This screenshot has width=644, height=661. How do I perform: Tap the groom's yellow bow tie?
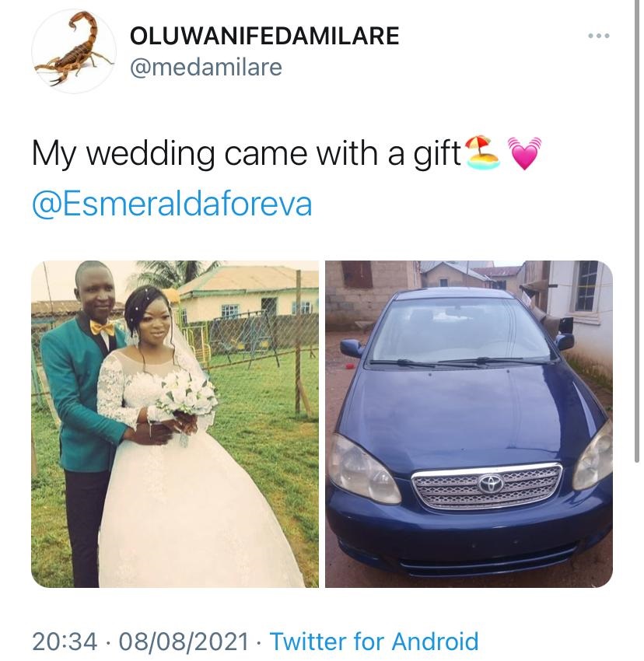pos(101,327)
